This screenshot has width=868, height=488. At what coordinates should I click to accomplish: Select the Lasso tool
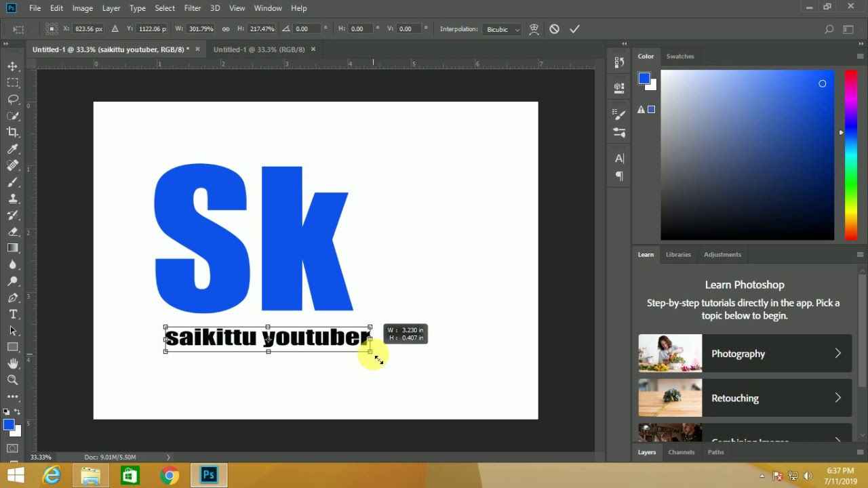tap(13, 99)
